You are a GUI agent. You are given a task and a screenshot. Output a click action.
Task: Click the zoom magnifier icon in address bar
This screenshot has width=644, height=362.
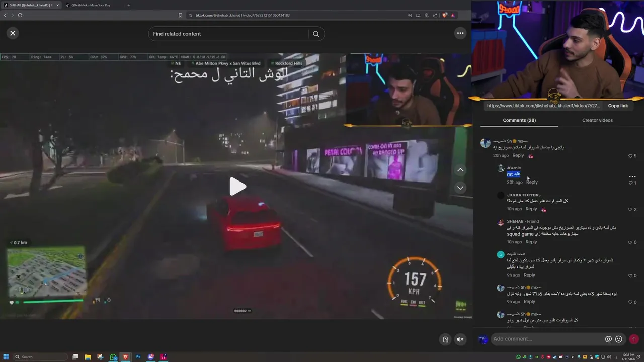click(x=427, y=15)
